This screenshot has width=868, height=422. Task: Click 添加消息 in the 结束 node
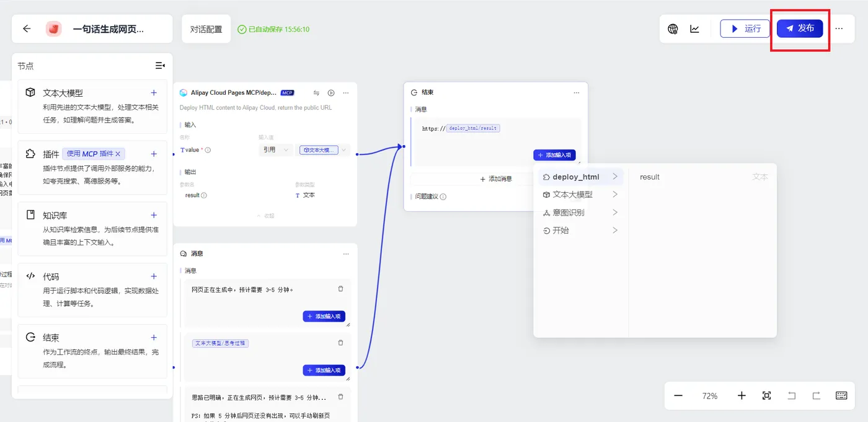496,178
